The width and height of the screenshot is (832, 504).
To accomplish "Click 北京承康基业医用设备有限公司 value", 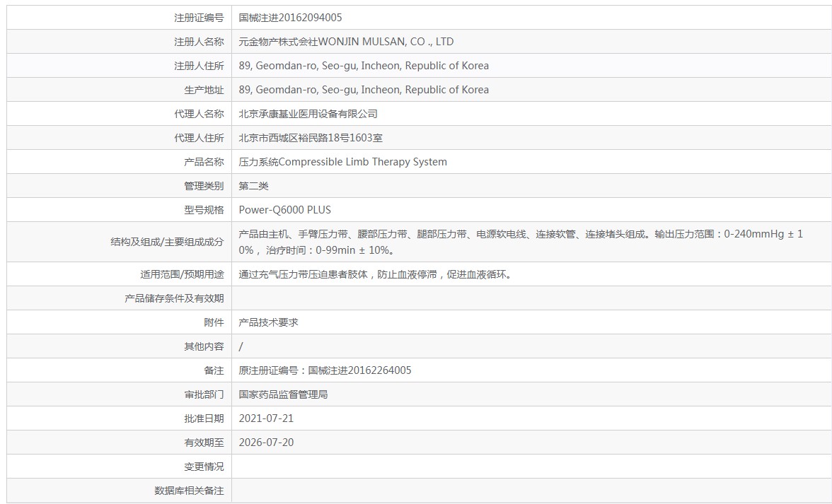I will pyautogui.click(x=308, y=114).
